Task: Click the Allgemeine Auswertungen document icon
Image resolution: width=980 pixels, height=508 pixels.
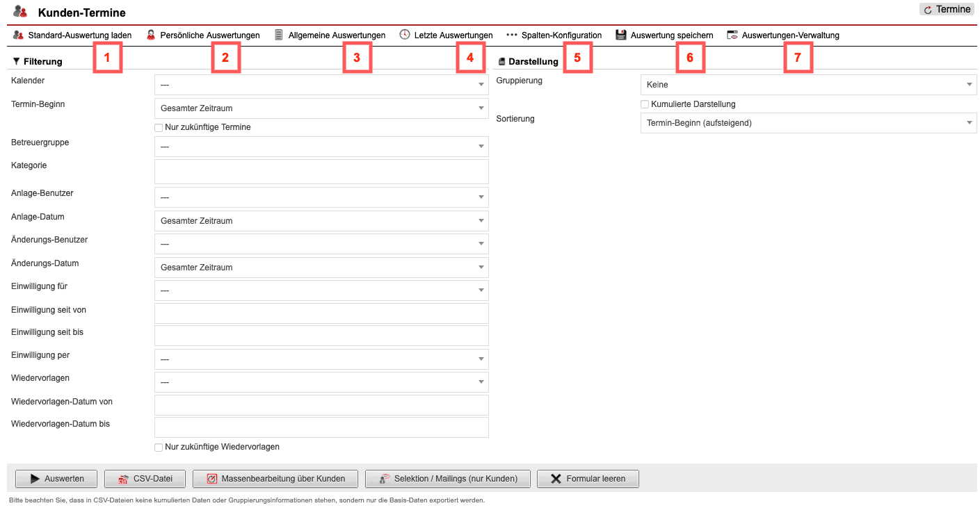Action: [279, 35]
